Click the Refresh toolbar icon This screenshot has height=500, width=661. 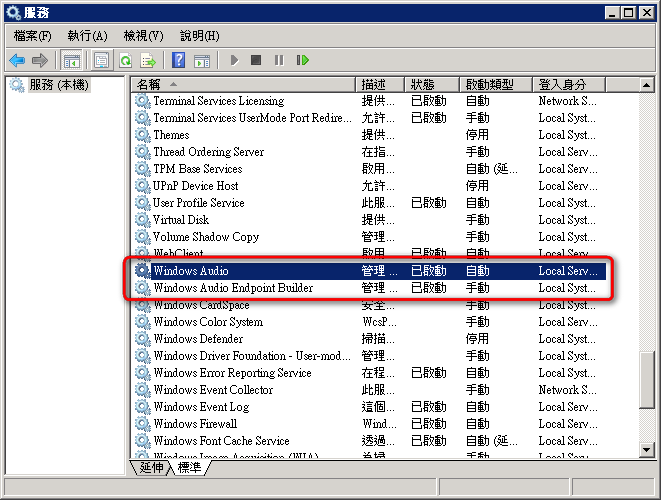[126, 60]
